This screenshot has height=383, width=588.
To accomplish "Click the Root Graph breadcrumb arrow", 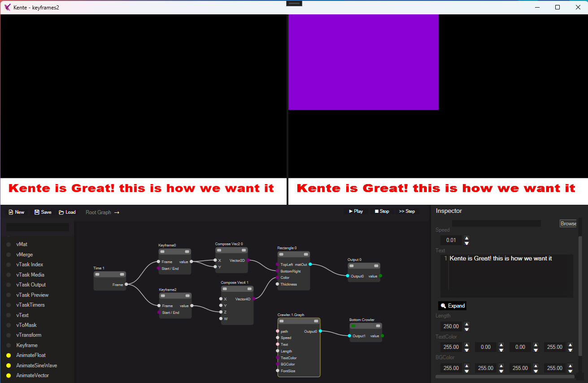I will tap(117, 213).
